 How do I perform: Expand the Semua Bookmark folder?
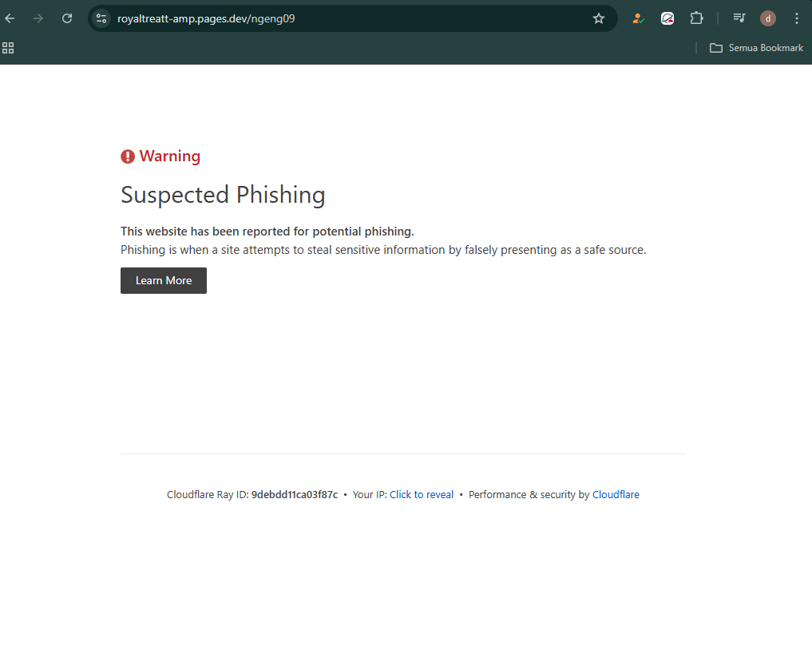(756, 48)
